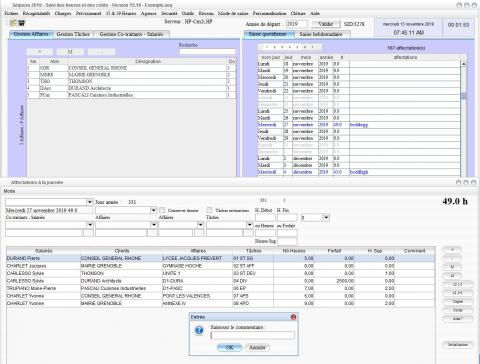Viewport: 480px width, 364px height.
Task: Expand the Tâches combo box
Action: 250,225
